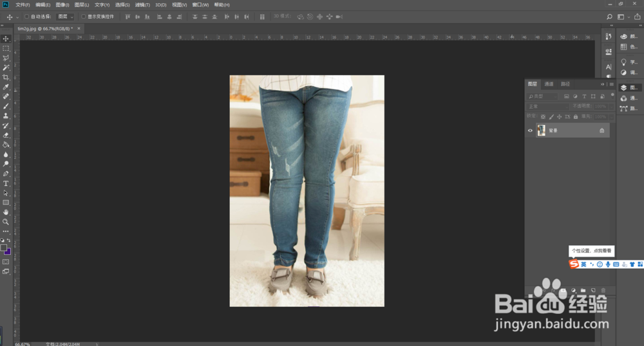Open the 滤镜(T) menu
644x346 pixels.
(142, 5)
